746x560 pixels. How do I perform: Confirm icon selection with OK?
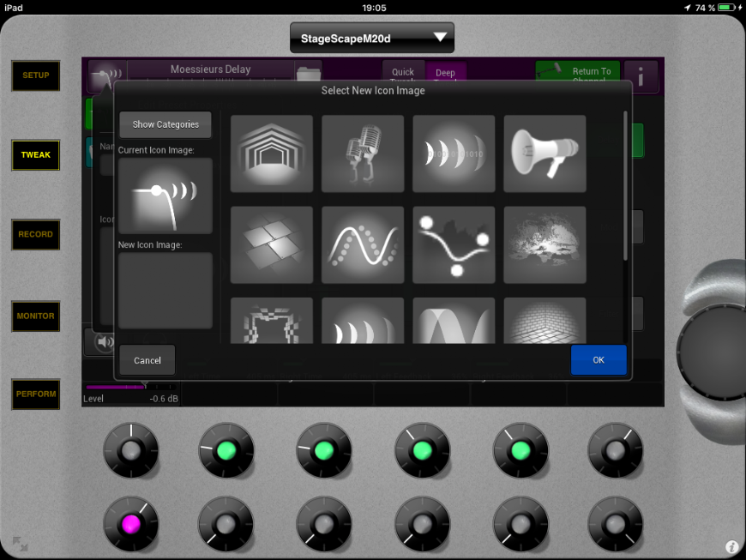point(598,360)
